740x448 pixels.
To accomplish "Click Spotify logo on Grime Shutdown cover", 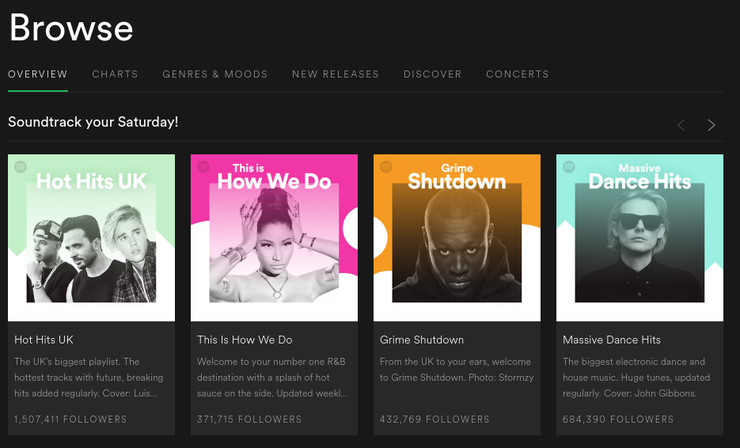I will coord(386,167).
